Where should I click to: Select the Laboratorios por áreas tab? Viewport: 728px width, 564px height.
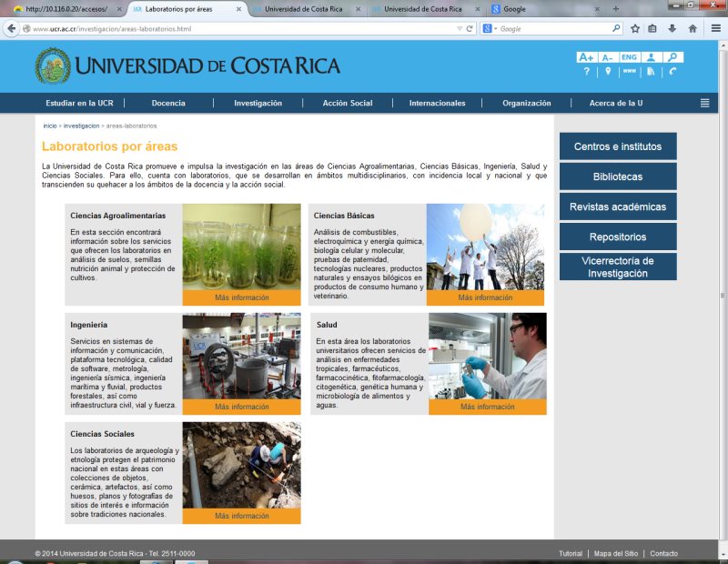[x=187, y=9]
